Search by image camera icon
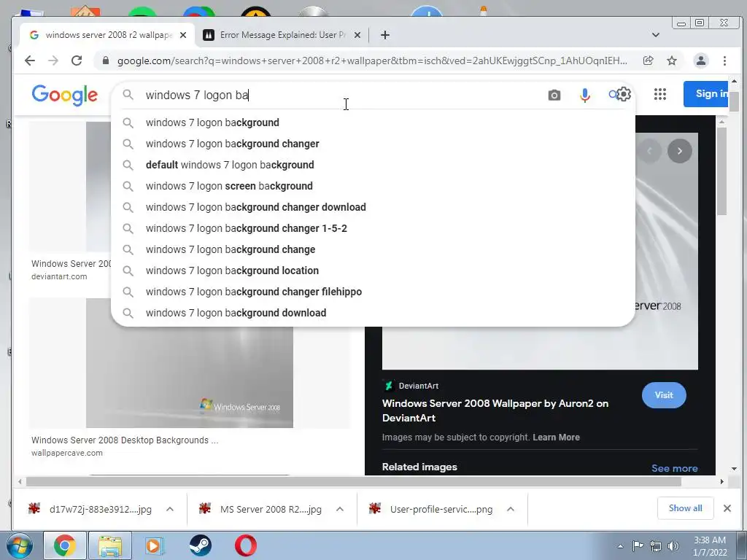 [554, 96]
